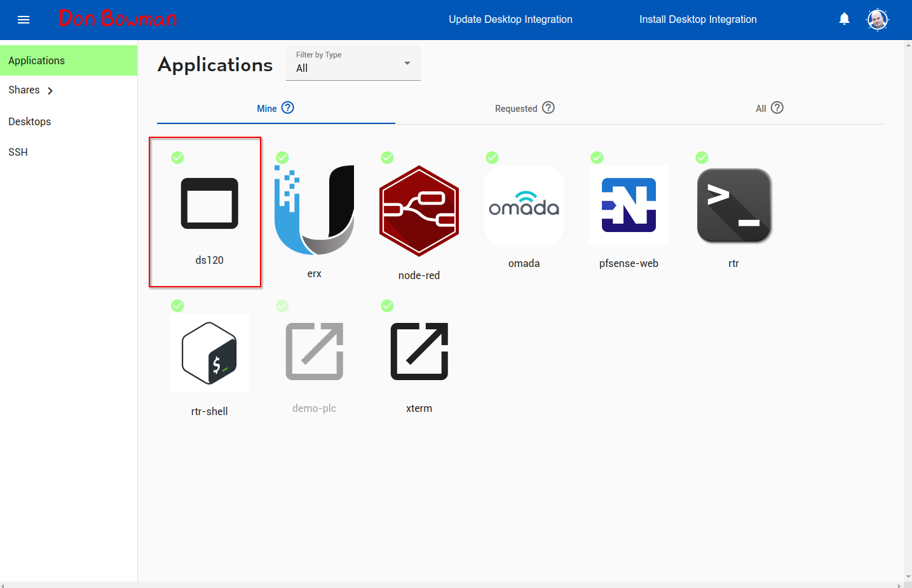
Task: Open the node-red application icon
Action: [x=419, y=211]
